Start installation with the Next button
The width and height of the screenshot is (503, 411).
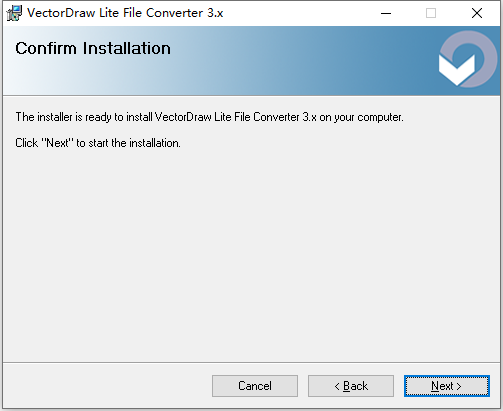point(447,386)
